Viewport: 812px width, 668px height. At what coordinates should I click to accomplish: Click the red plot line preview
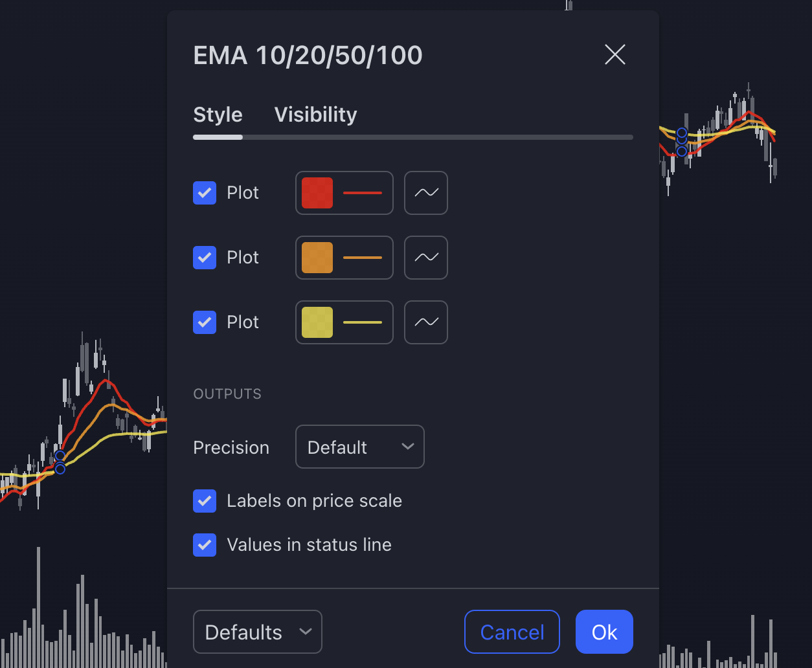pyautogui.click(x=363, y=193)
